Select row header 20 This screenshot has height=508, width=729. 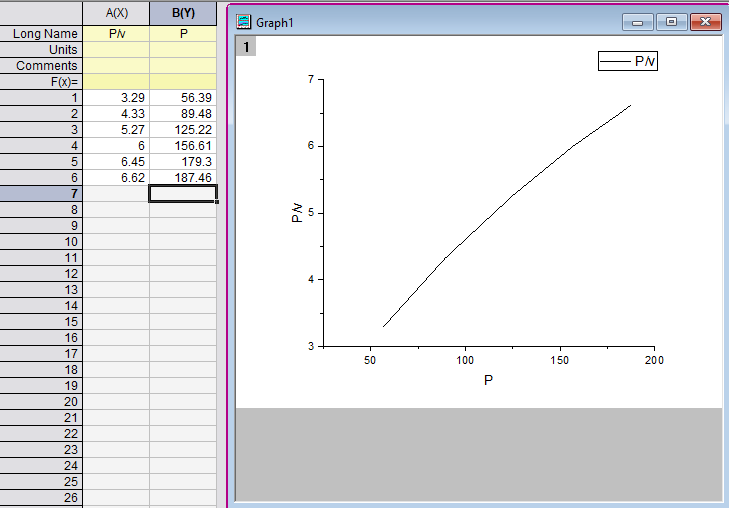click(41, 402)
